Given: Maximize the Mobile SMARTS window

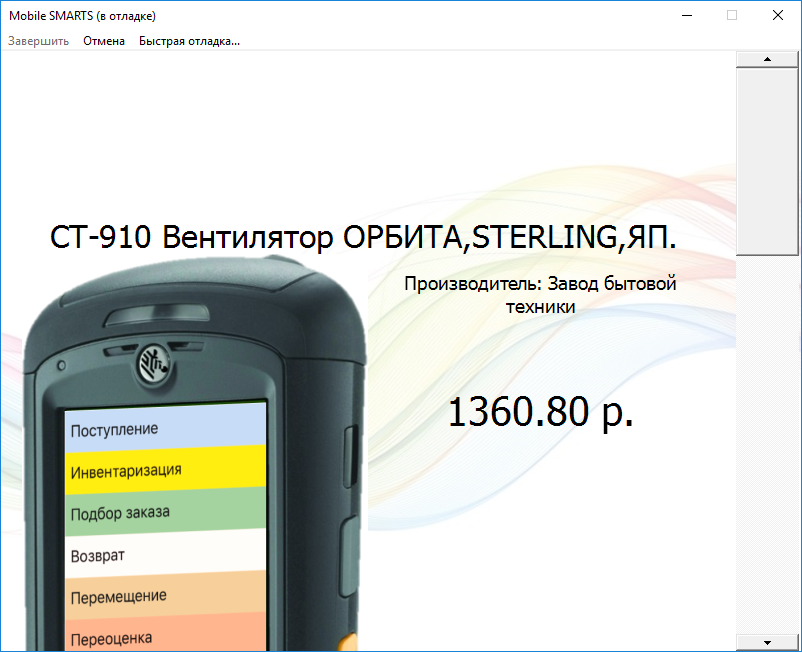Looking at the screenshot, I should 732,15.
